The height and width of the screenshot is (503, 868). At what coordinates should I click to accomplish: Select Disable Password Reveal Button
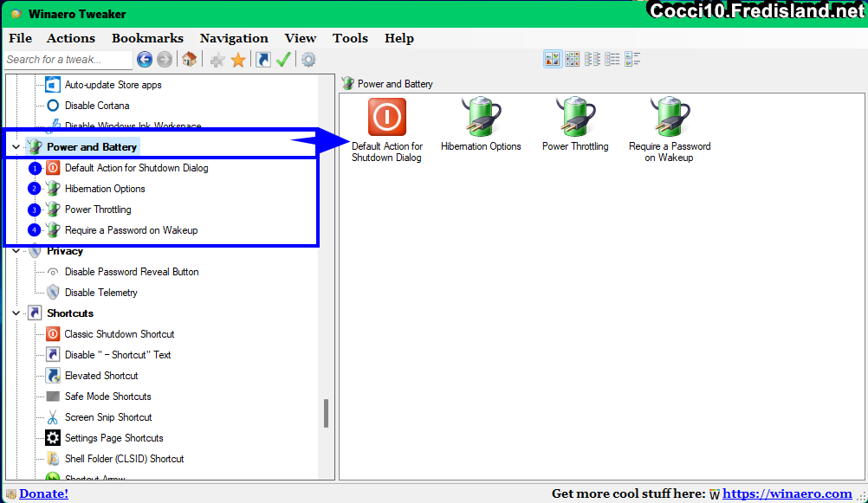pyautogui.click(x=132, y=272)
